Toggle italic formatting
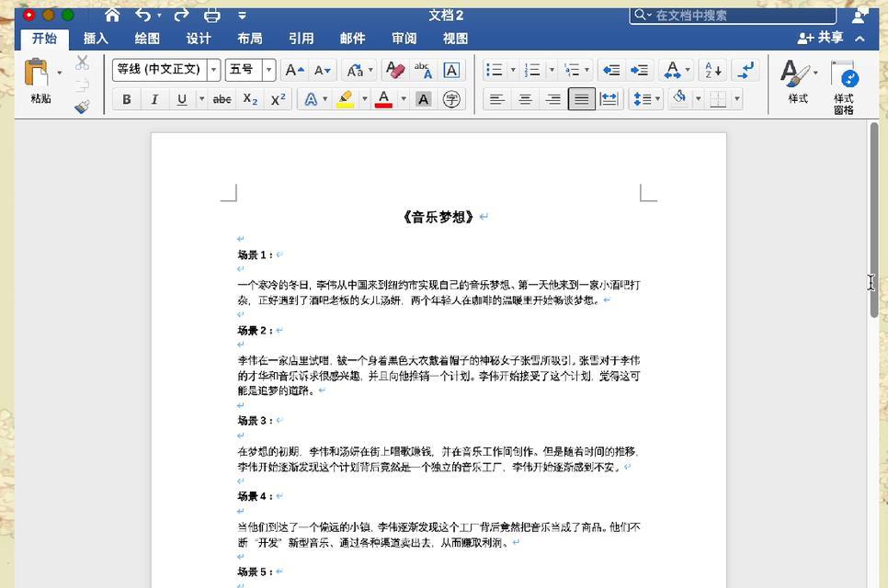The width and height of the screenshot is (888, 588). tap(154, 99)
